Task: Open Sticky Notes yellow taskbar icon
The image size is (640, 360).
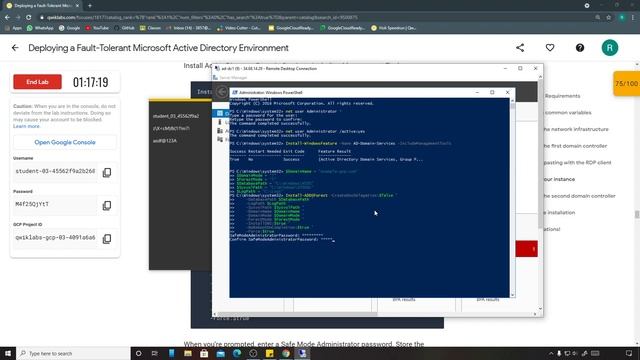Action: pos(269,353)
